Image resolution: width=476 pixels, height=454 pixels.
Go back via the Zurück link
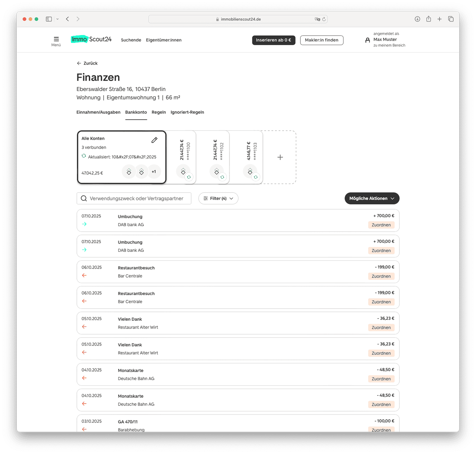(87, 63)
